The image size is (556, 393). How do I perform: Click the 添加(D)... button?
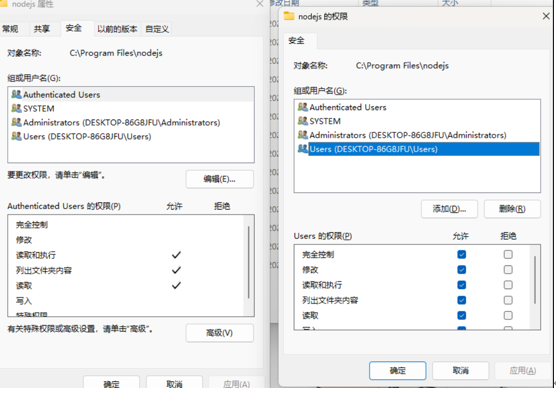tap(449, 209)
